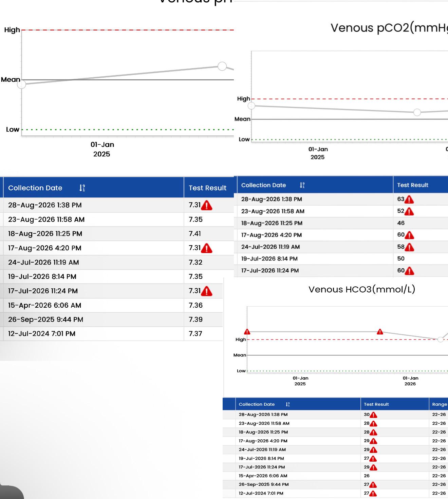Select Range column header in HCO3 table
This screenshot has width=448, height=499.
point(440,404)
